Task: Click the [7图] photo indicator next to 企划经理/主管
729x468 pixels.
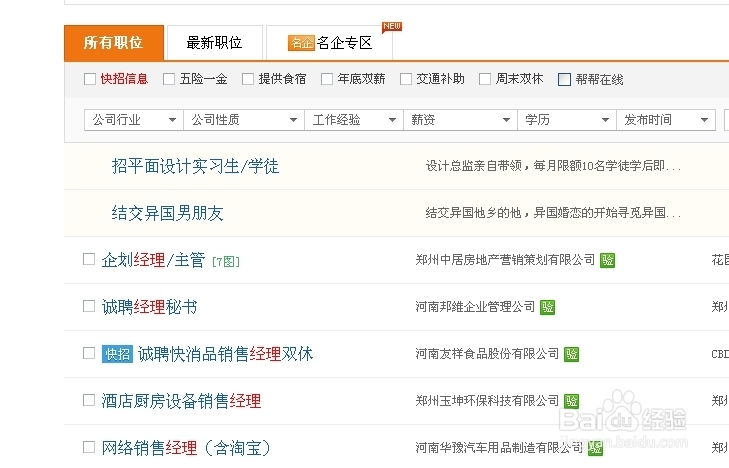Action: coord(225,262)
